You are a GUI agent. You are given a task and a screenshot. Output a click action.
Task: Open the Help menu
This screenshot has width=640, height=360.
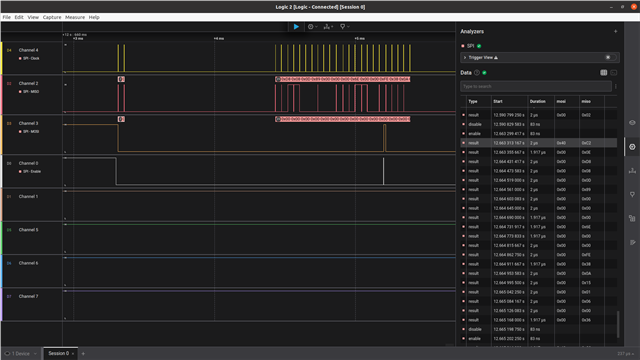click(x=94, y=17)
